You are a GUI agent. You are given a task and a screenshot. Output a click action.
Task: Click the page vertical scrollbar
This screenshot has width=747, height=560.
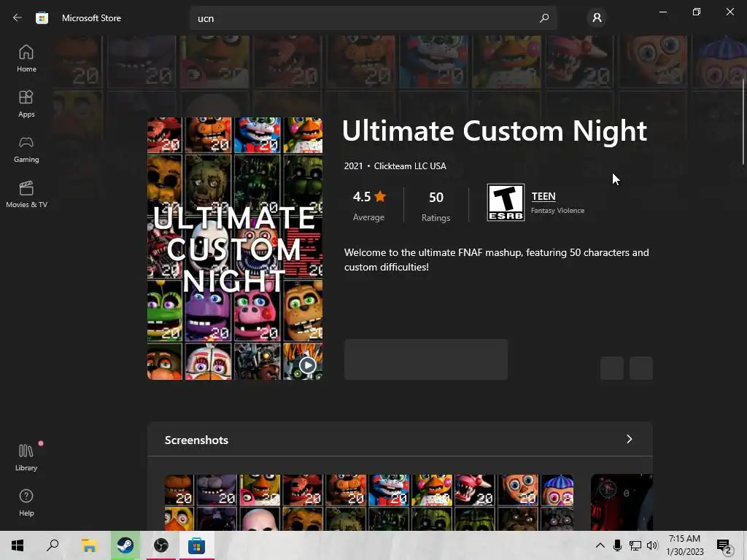(x=743, y=122)
